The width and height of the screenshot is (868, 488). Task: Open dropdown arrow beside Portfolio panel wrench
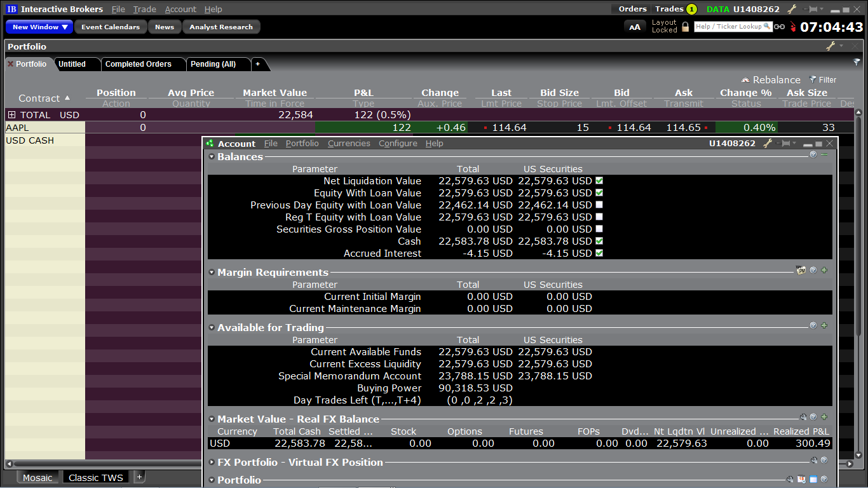[x=841, y=46]
